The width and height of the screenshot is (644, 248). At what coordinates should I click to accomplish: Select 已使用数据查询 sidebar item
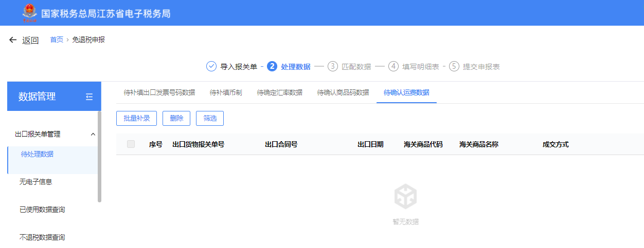click(x=42, y=209)
